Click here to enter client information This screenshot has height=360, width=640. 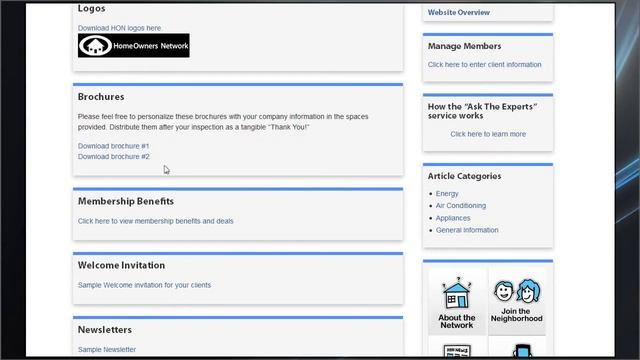pos(484,64)
